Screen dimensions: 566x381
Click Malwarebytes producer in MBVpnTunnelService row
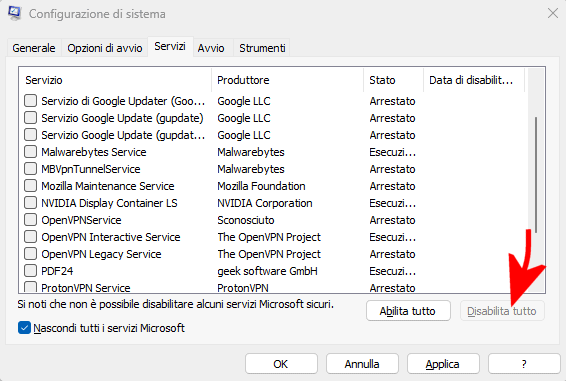251,169
